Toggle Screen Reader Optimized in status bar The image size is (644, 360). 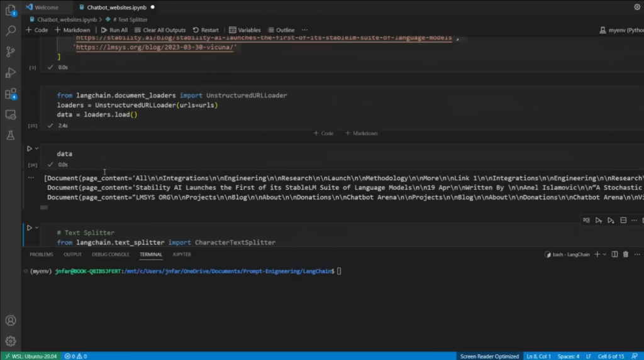(x=489, y=356)
